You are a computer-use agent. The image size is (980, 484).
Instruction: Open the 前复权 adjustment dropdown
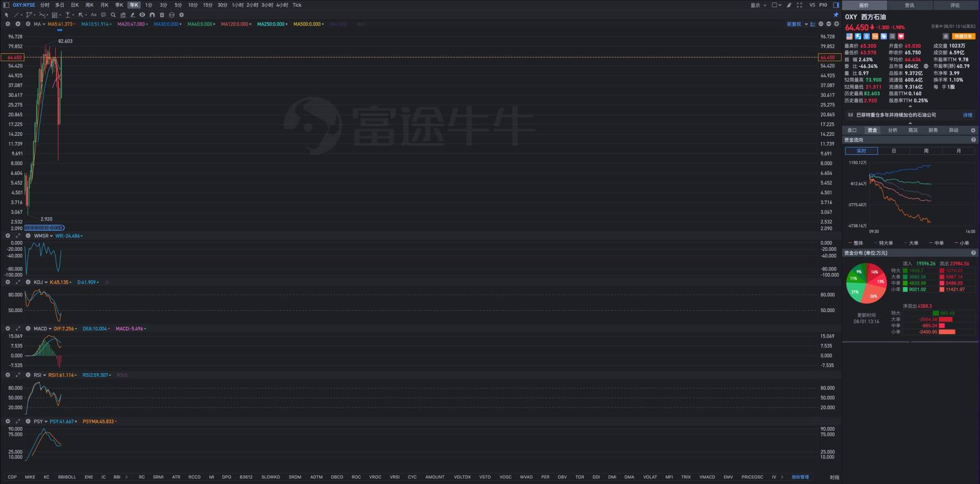pos(797,24)
